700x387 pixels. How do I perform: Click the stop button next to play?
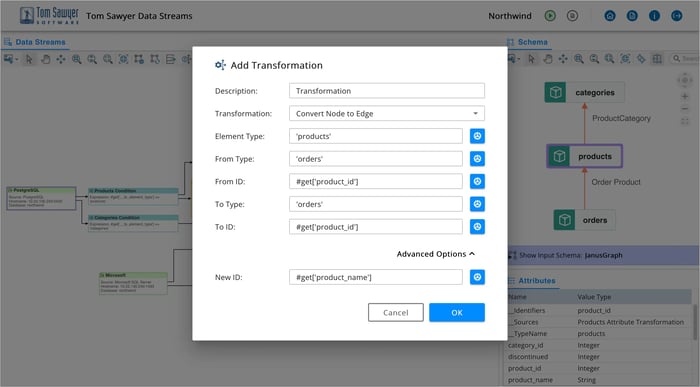point(572,16)
